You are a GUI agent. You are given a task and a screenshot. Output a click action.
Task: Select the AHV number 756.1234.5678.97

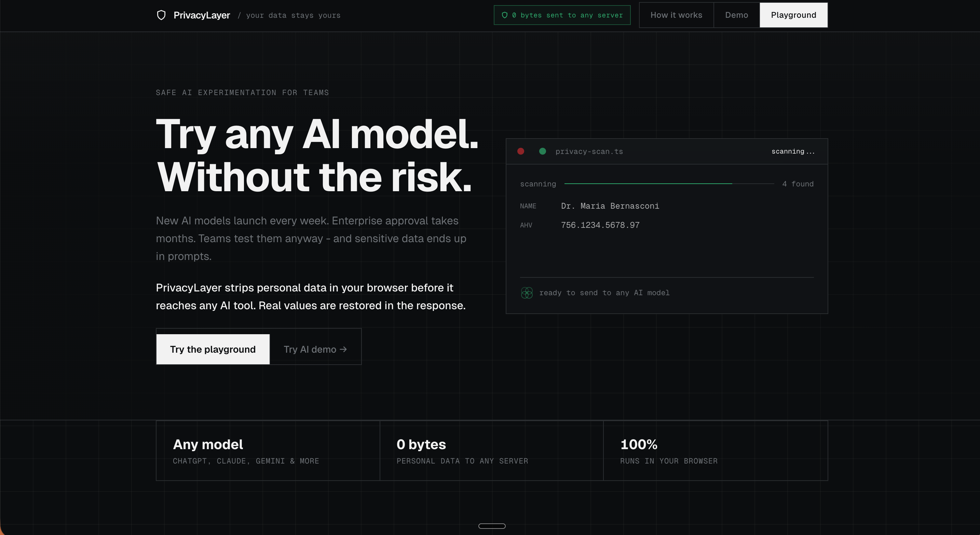pos(600,225)
